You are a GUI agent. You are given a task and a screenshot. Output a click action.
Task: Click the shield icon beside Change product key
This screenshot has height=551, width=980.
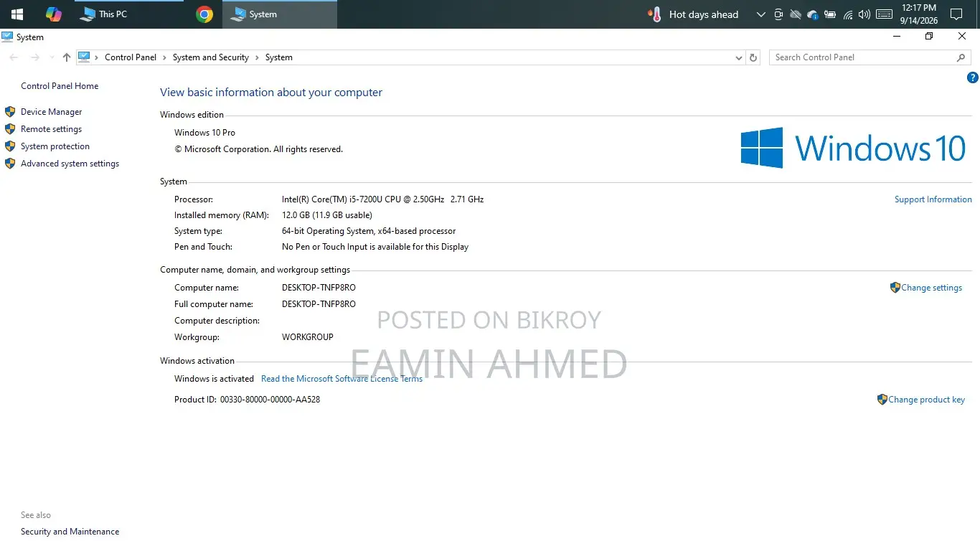tap(882, 399)
